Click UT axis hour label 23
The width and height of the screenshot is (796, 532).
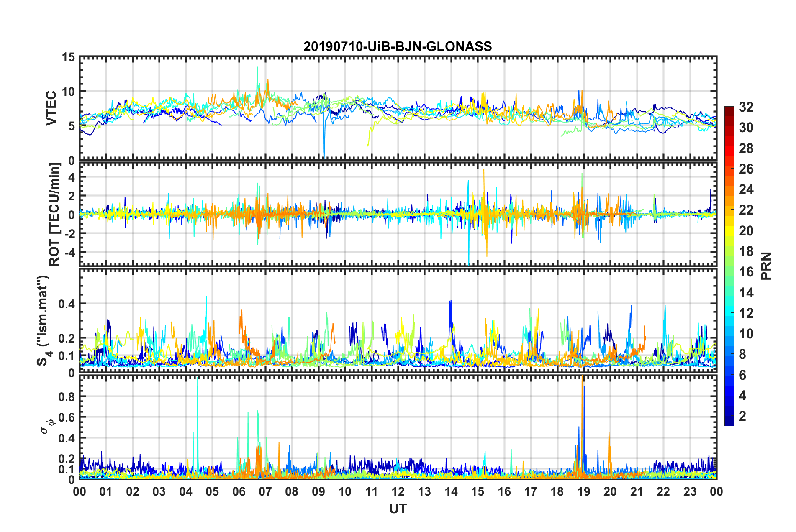(x=690, y=491)
